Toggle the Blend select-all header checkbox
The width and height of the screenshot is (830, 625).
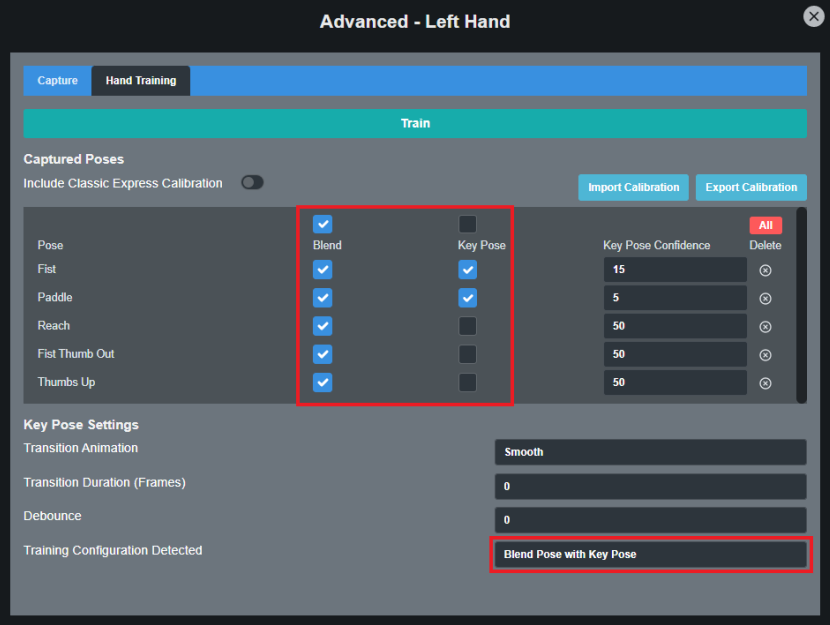pos(322,224)
